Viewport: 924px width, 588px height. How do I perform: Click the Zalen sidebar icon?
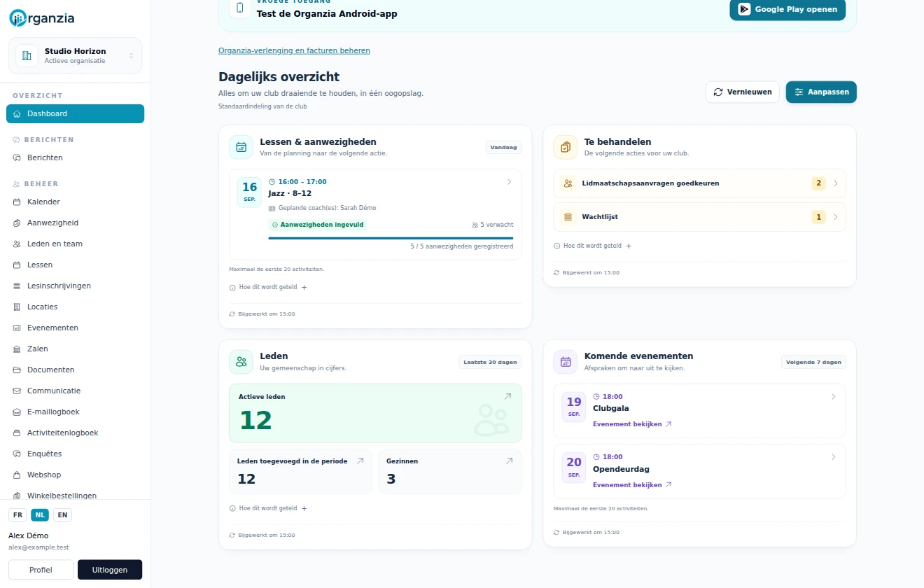(17, 349)
